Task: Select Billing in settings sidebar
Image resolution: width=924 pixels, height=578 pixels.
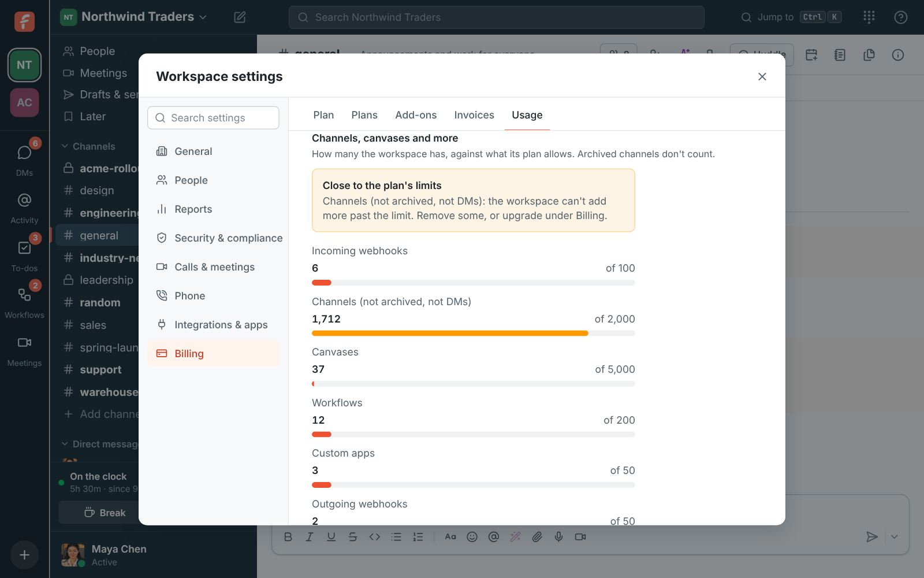Action: coord(213,354)
